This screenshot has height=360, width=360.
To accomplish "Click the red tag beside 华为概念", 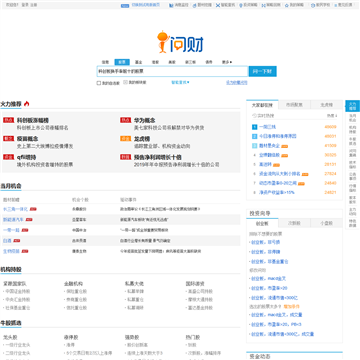I will pos(126,120).
